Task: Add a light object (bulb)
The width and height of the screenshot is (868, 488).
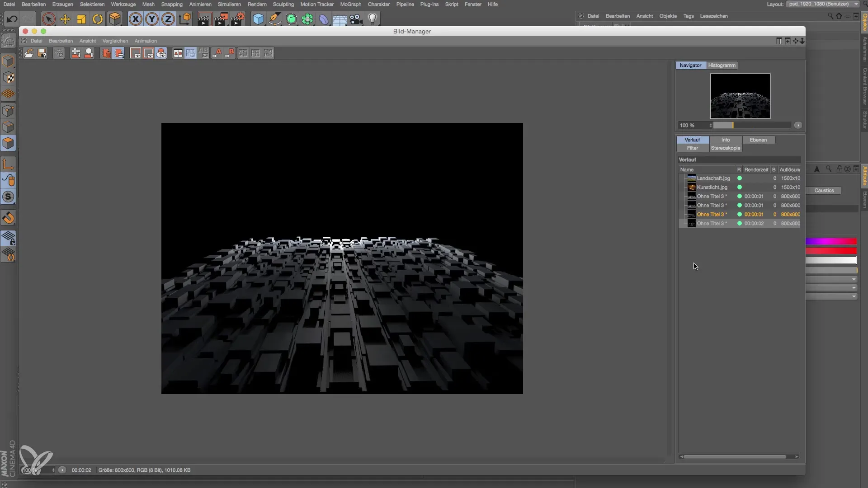Action: tap(373, 19)
